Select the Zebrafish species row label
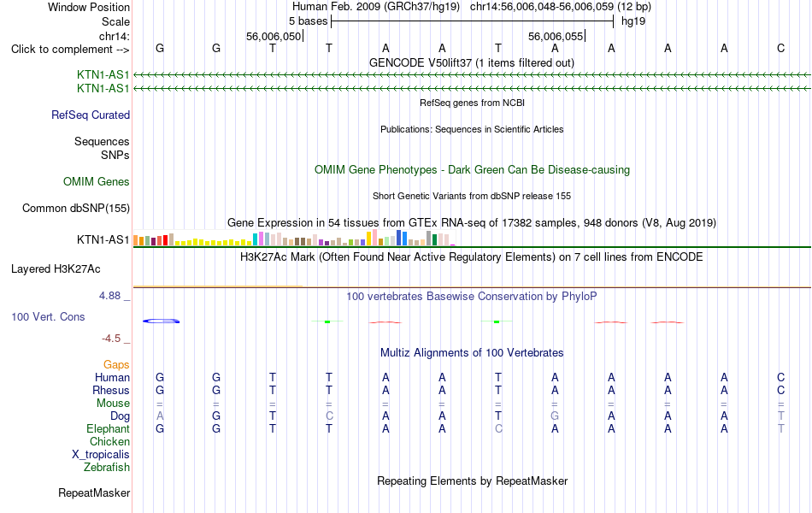The width and height of the screenshot is (812, 513). [106, 468]
